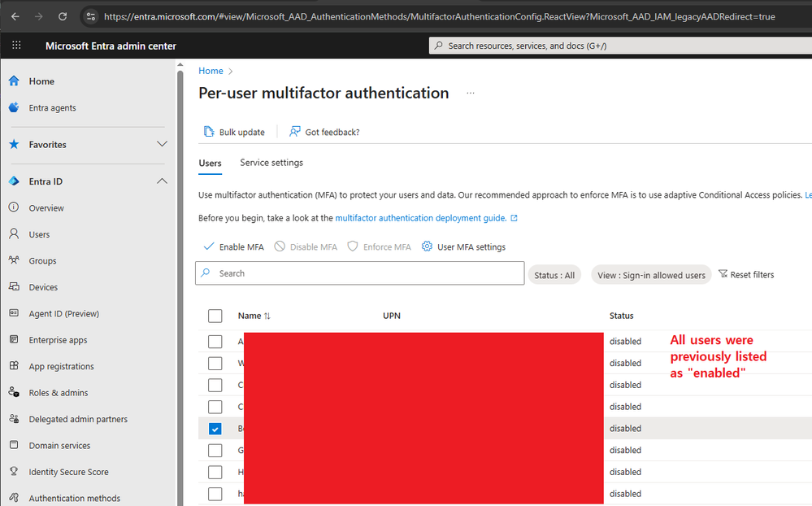Screen dimensions: 812x506
Task: Check the user row checkbox starting with G
Action: click(215, 451)
